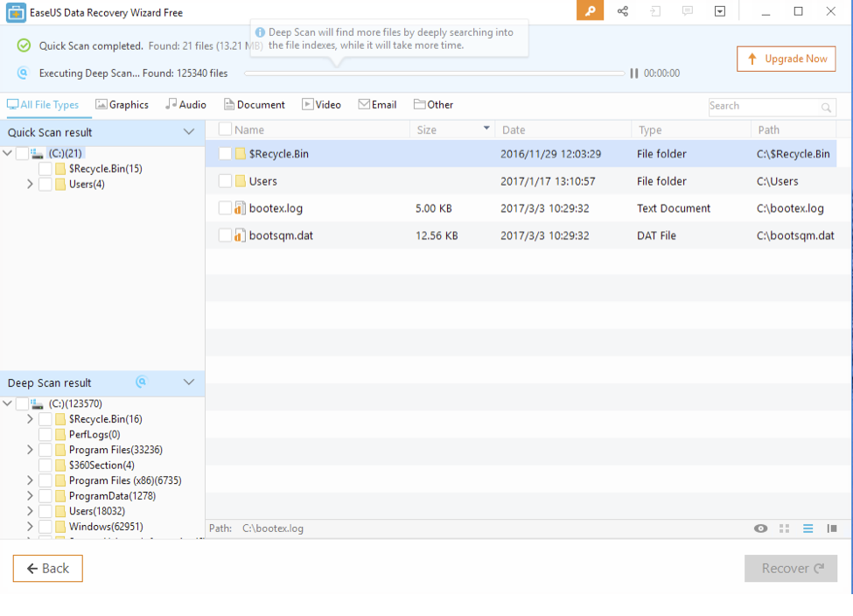Filter by Email tab
This screenshot has height=616, width=853.
377,105
